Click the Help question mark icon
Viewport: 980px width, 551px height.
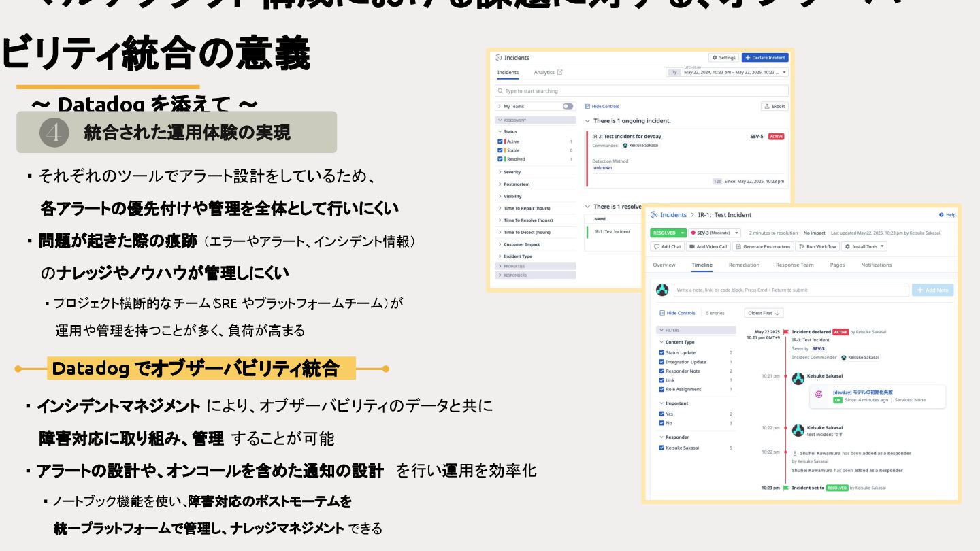(x=941, y=215)
